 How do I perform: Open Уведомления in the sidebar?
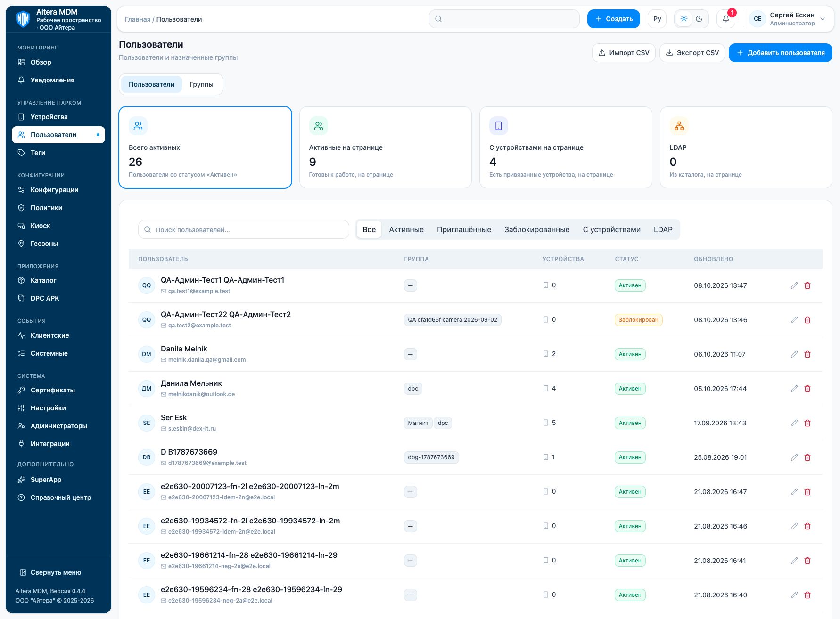[58, 80]
